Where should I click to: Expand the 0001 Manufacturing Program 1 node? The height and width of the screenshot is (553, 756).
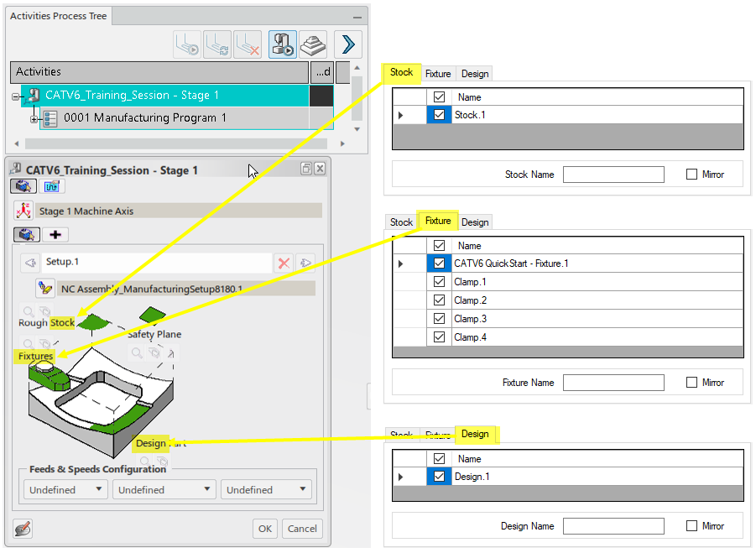(x=34, y=119)
